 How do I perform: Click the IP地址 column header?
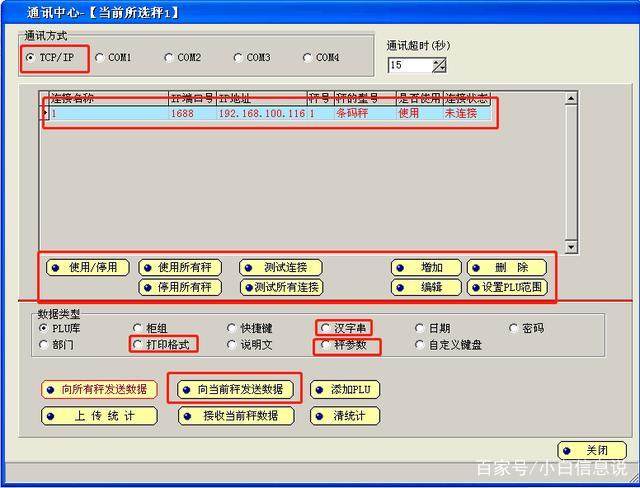[x=260, y=99]
